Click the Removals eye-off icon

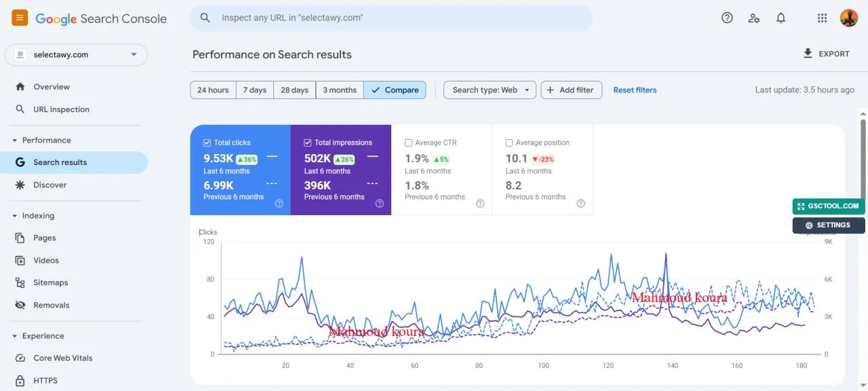tap(20, 305)
